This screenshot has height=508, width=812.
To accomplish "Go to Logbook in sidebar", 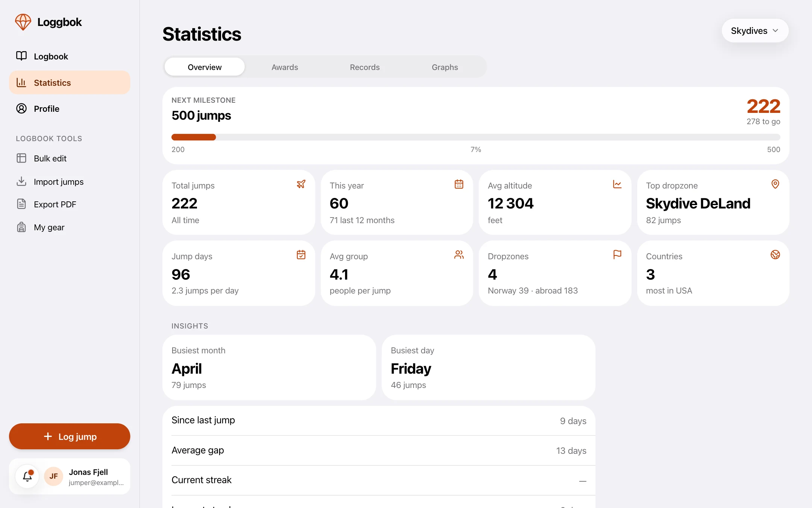I will tap(70, 56).
